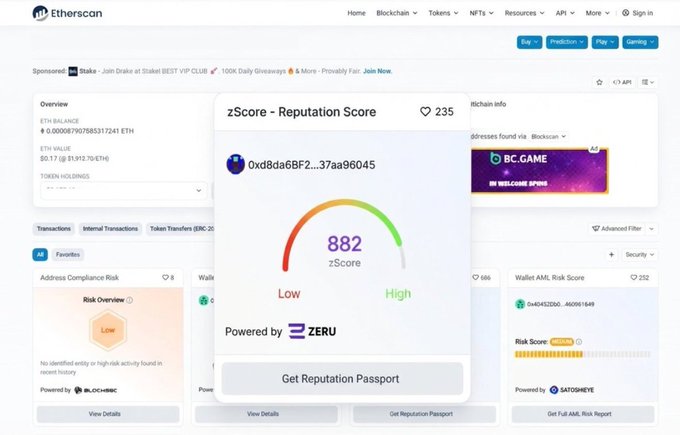
Task: Click the Risk Score info icon
Action: [579, 342]
